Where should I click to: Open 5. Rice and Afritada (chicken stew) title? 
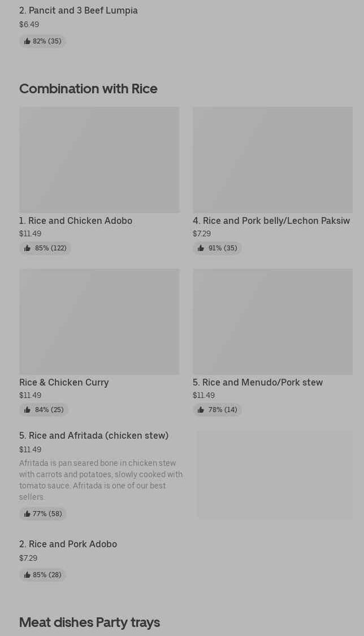(x=94, y=435)
